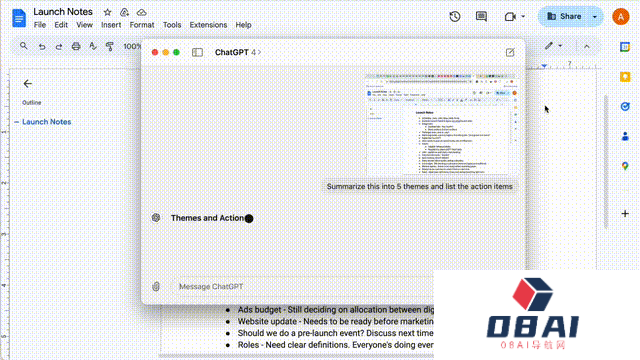Expand video call options dropdown arrow
Image resolution: width=640 pixels, height=360 pixels.
tap(523, 17)
